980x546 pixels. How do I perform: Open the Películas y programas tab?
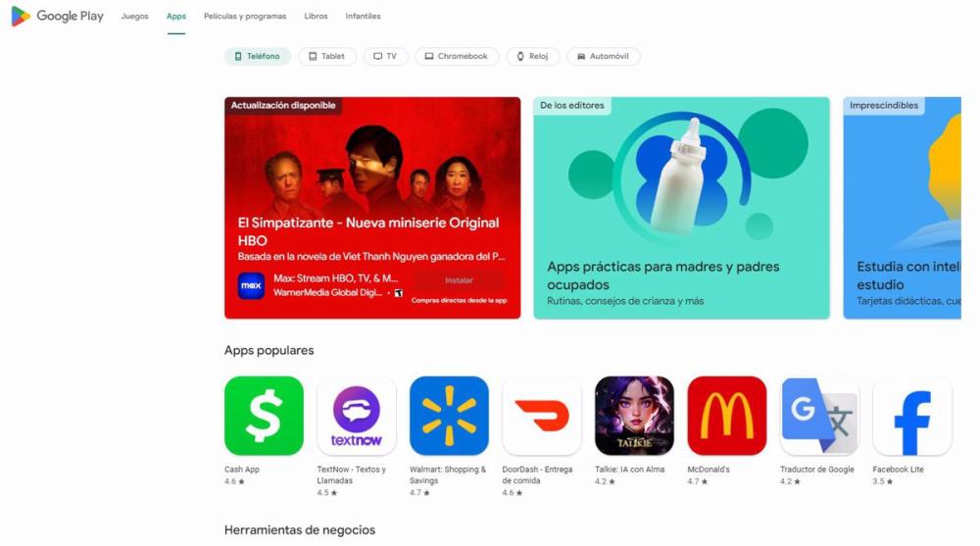[x=245, y=17]
